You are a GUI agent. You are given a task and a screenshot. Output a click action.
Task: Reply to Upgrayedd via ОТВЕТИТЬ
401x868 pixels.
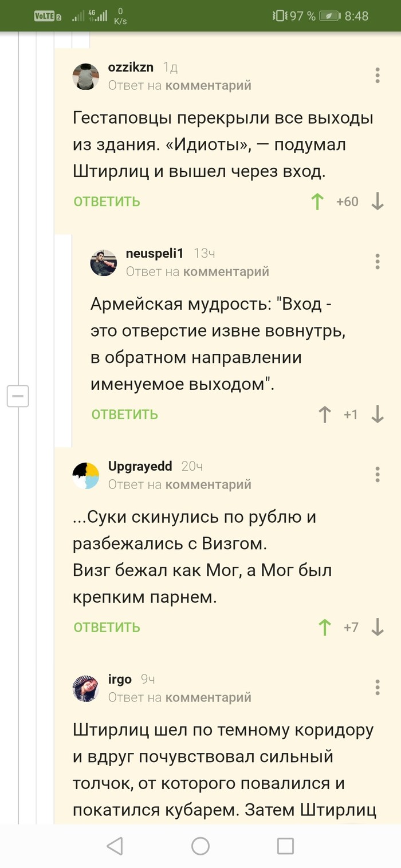107,628
